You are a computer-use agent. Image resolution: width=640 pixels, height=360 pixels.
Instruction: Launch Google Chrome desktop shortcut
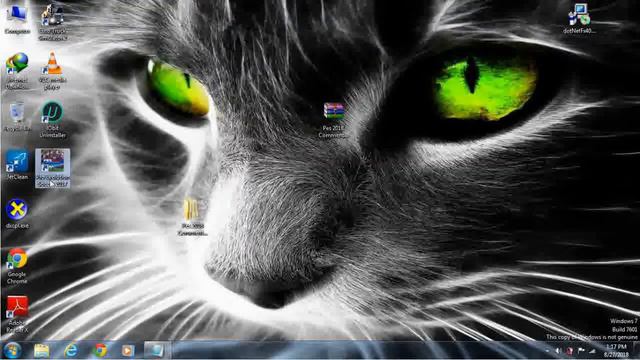point(17,266)
